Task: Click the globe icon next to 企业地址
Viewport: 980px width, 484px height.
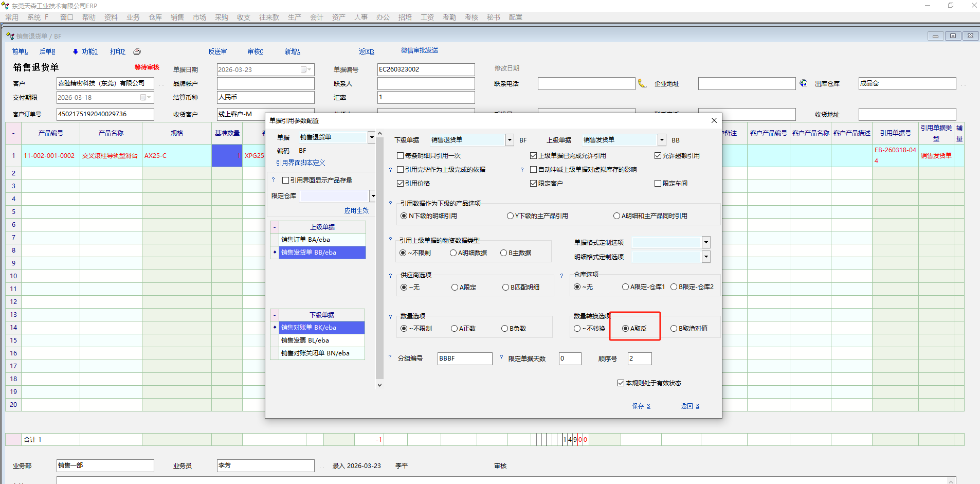Action: (x=804, y=83)
